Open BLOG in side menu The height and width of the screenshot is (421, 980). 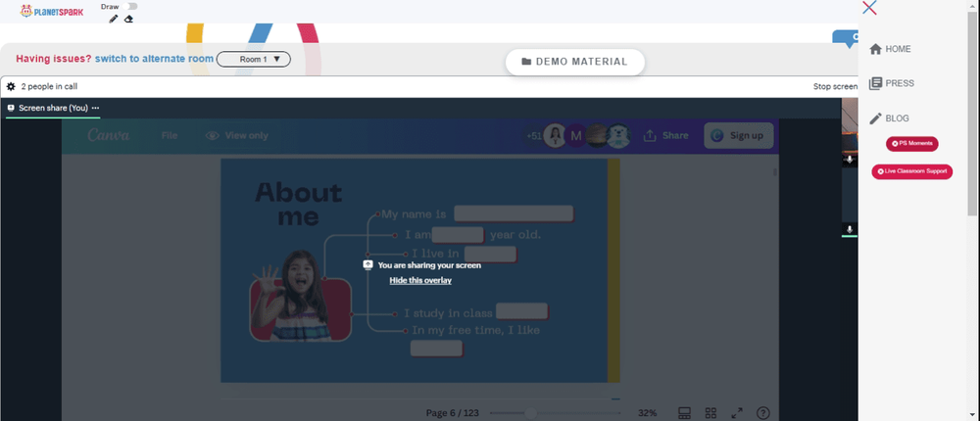point(890,118)
